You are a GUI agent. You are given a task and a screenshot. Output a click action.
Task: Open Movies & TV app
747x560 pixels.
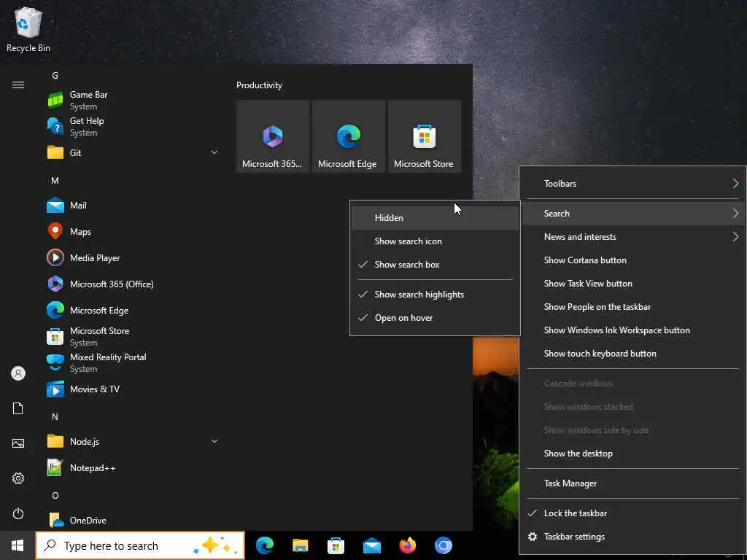(132, 389)
